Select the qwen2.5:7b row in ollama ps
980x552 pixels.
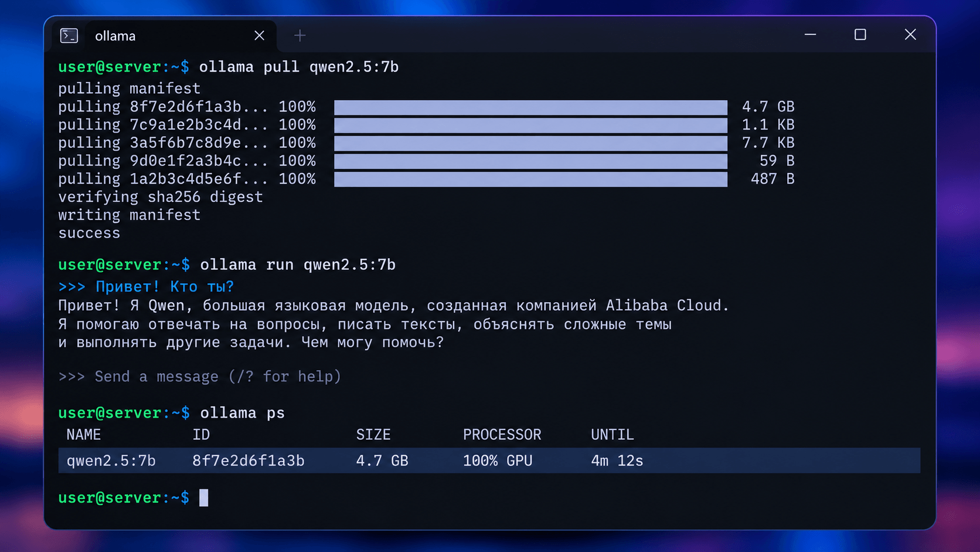point(489,460)
